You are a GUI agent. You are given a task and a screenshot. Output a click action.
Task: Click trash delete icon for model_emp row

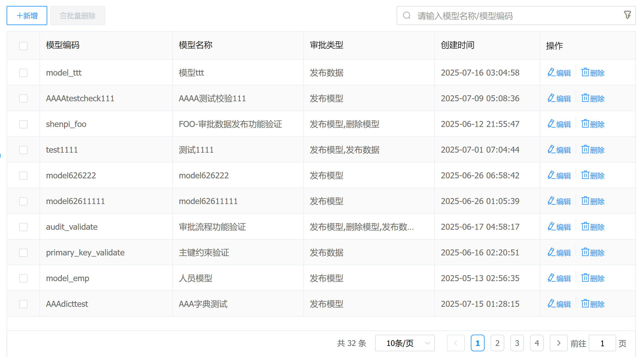(x=585, y=278)
